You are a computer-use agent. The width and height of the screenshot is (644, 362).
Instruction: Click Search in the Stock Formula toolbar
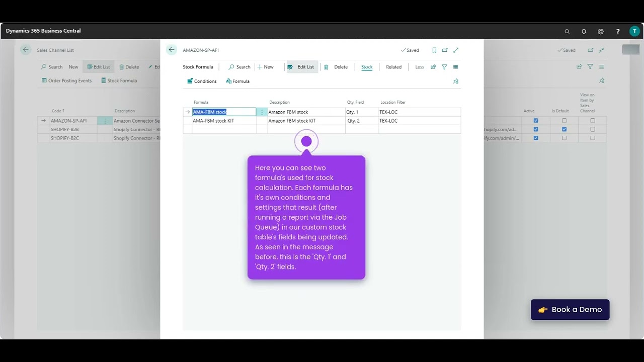point(239,67)
